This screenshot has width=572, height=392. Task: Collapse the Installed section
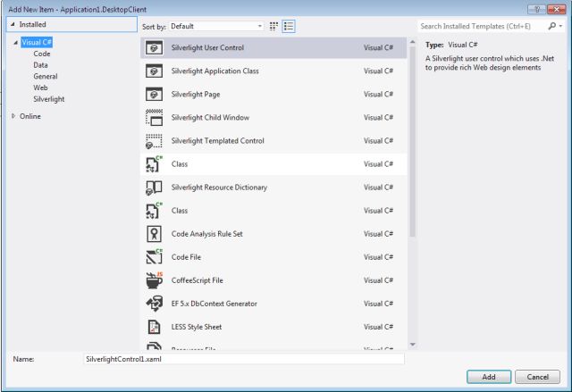13,24
